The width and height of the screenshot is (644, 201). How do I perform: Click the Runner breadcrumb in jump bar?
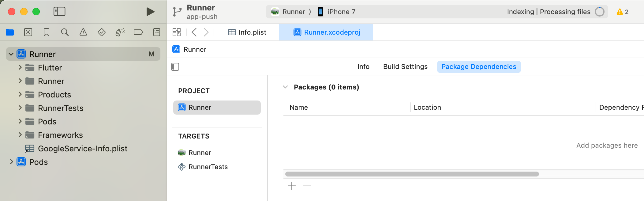click(189, 49)
